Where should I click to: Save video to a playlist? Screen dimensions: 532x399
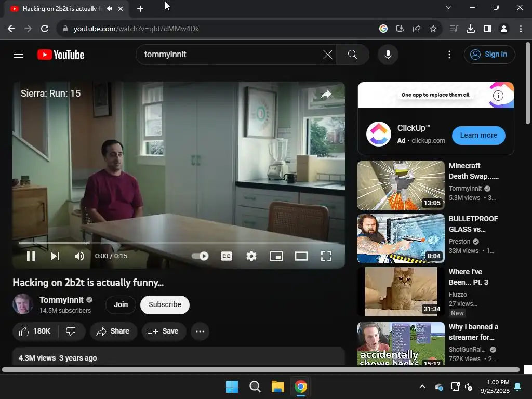tap(164, 331)
